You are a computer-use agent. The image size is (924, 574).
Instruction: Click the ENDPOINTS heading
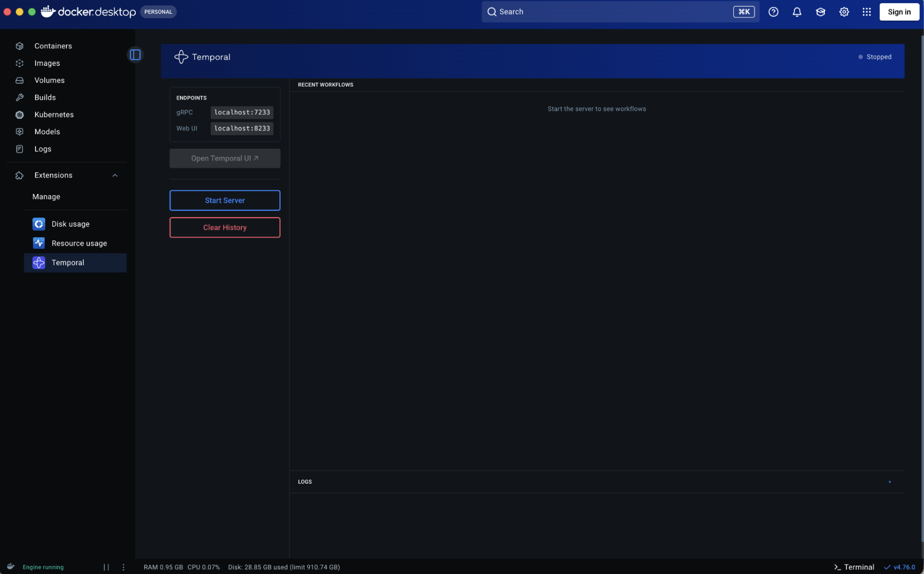[x=191, y=98]
